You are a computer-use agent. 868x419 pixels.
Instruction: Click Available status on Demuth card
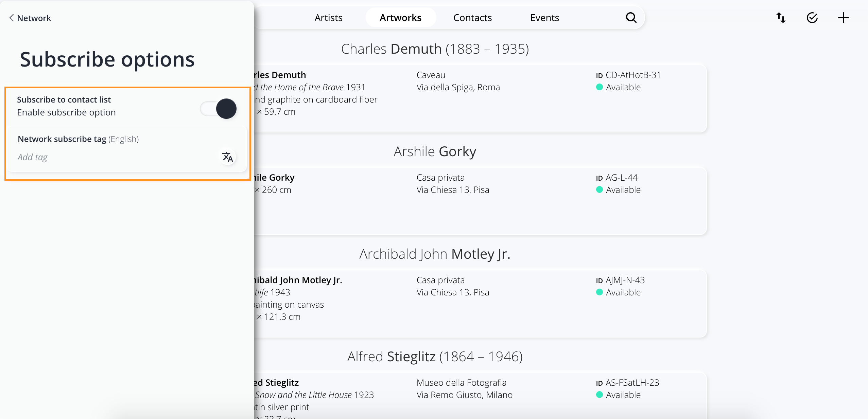coord(618,87)
